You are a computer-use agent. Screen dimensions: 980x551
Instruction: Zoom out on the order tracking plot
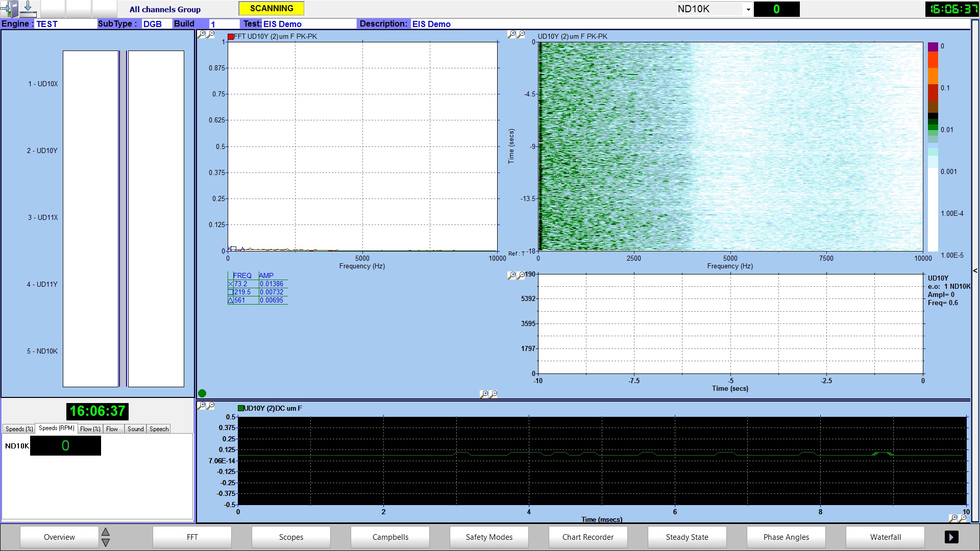(x=521, y=275)
